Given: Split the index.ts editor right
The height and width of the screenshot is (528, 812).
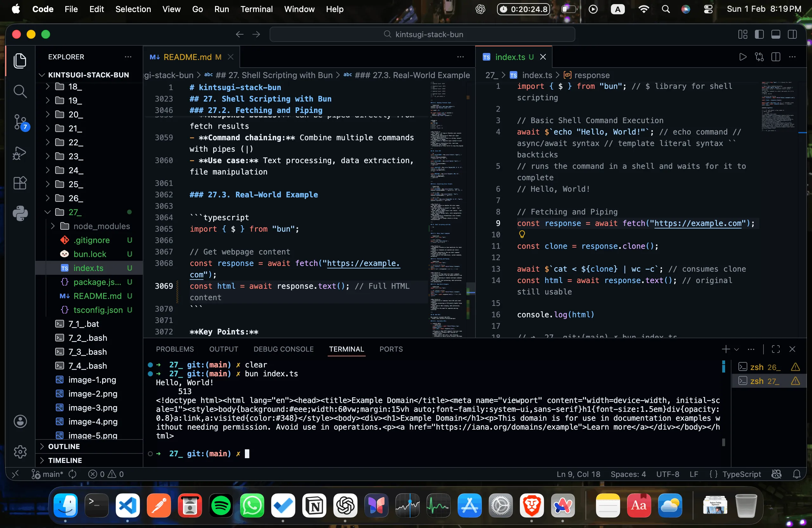Looking at the screenshot, I should pyautogui.click(x=776, y=57).
